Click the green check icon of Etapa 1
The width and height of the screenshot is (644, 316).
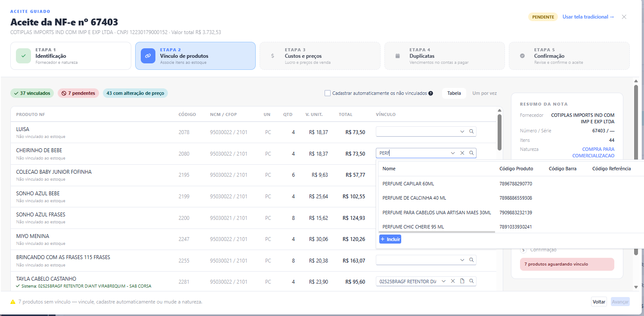pos(23,56)
